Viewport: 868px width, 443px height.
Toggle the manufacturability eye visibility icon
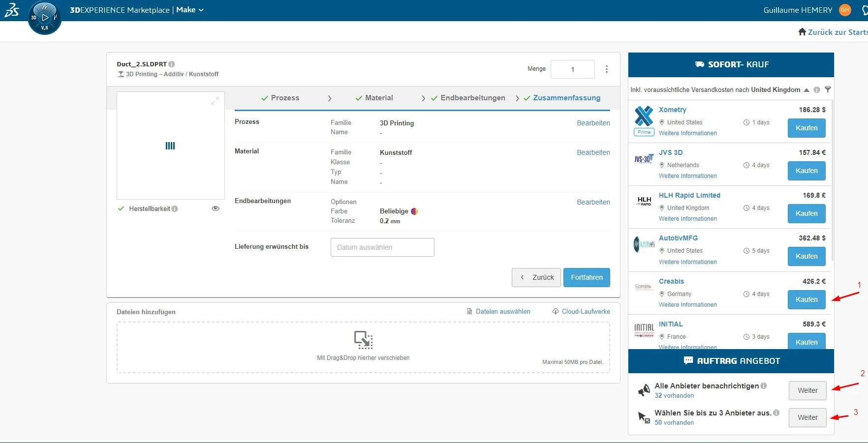pyautogui.click(x=215, y=208)
